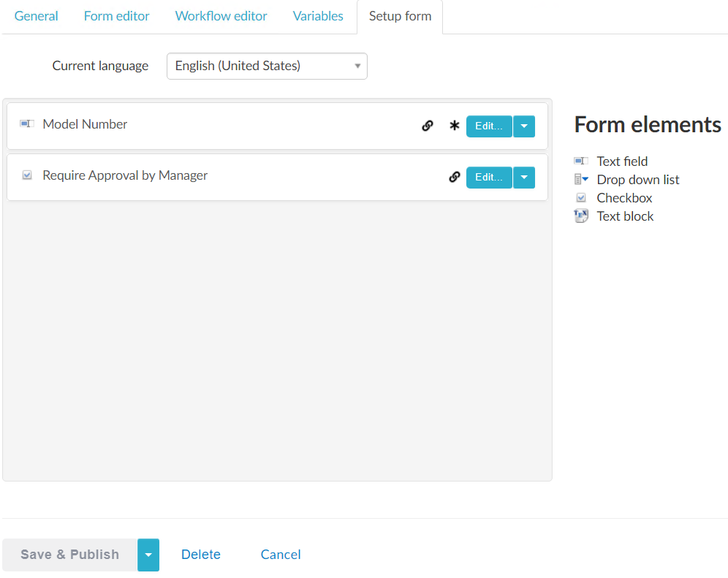The height and width of the screenshot is (578, 728).
Task: Open the Current language dropdown
Action: click(267, 66)
